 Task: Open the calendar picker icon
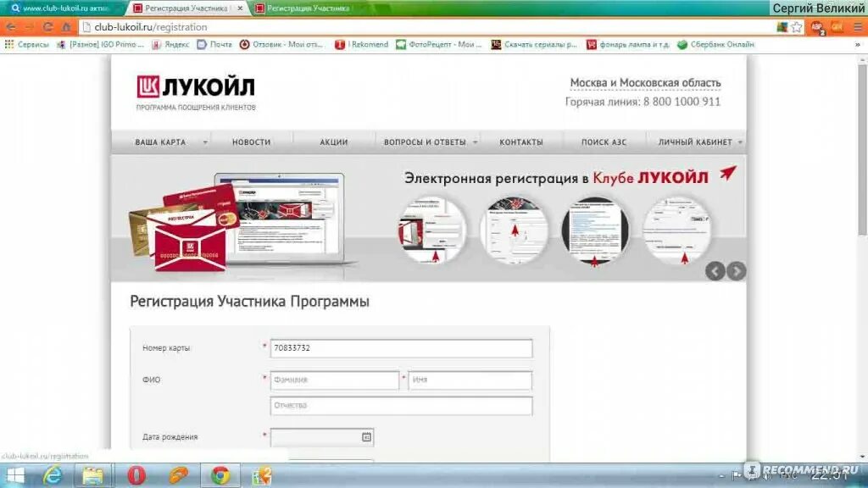point(366,437)
